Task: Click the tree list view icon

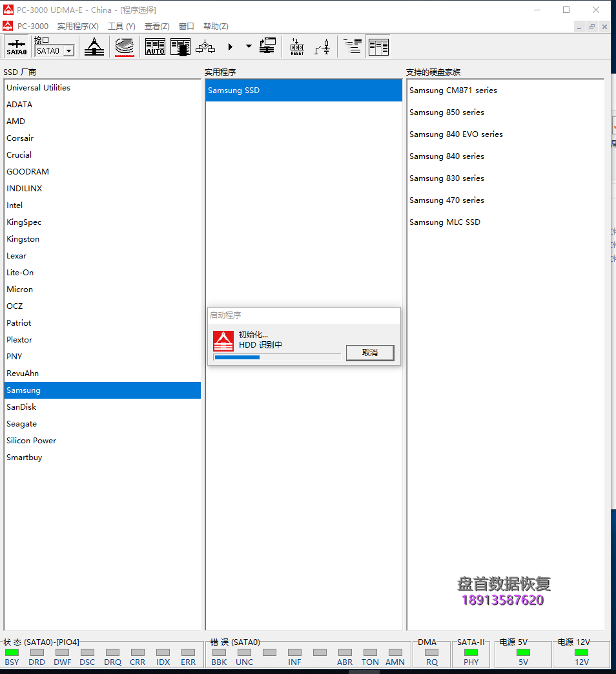Action: (x=353, y=47)
